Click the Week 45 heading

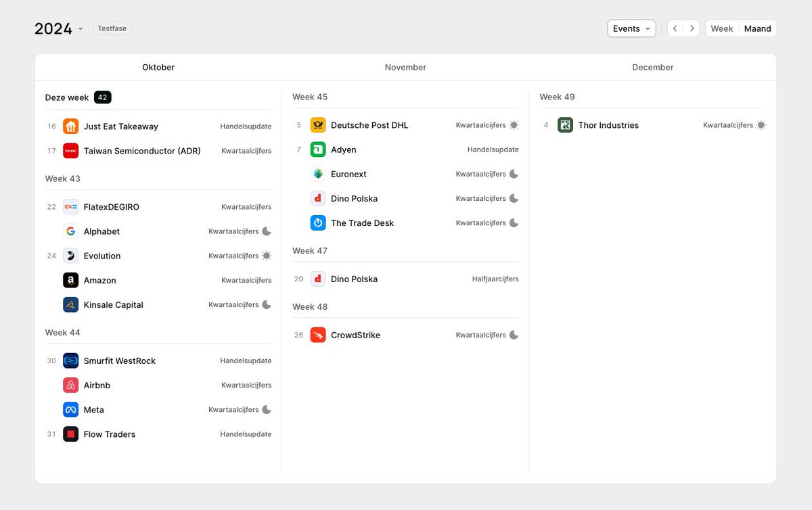coord(310,97)
